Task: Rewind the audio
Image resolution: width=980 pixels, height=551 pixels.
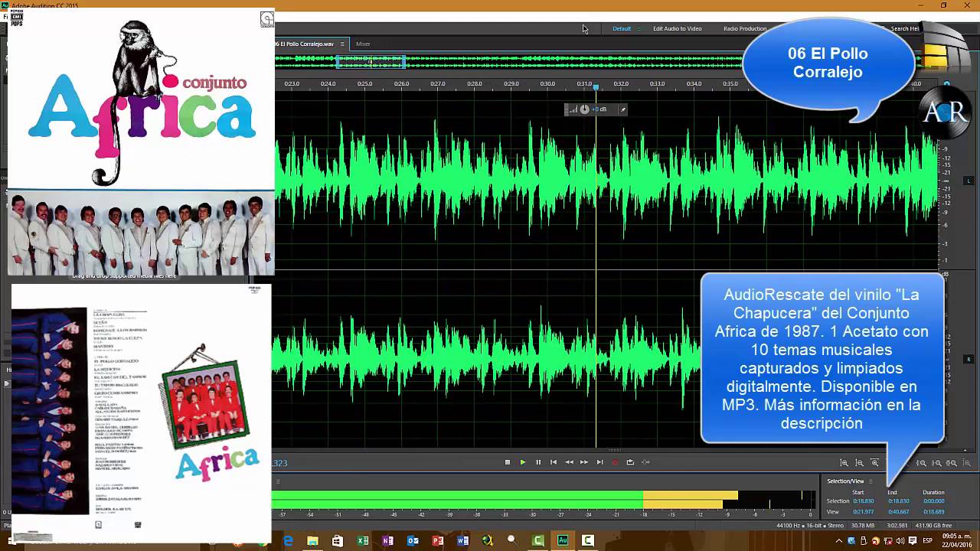Action: click(x=569, y=462)
